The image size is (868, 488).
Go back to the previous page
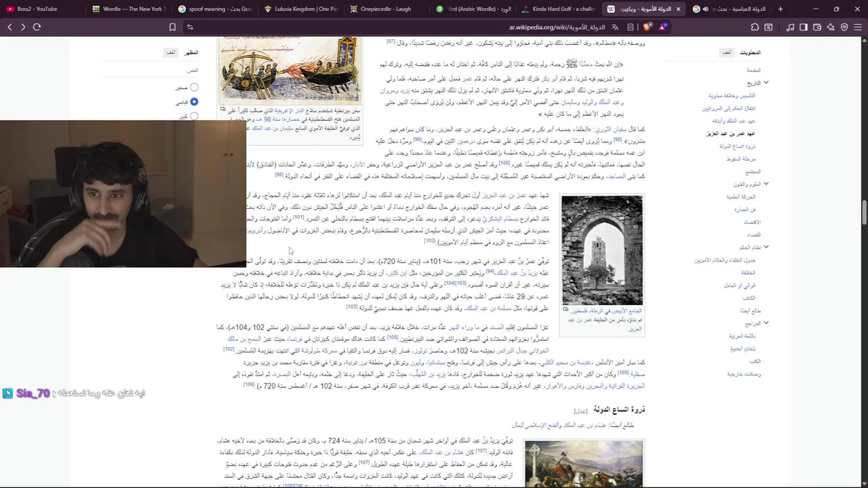[x=9, y=27]
